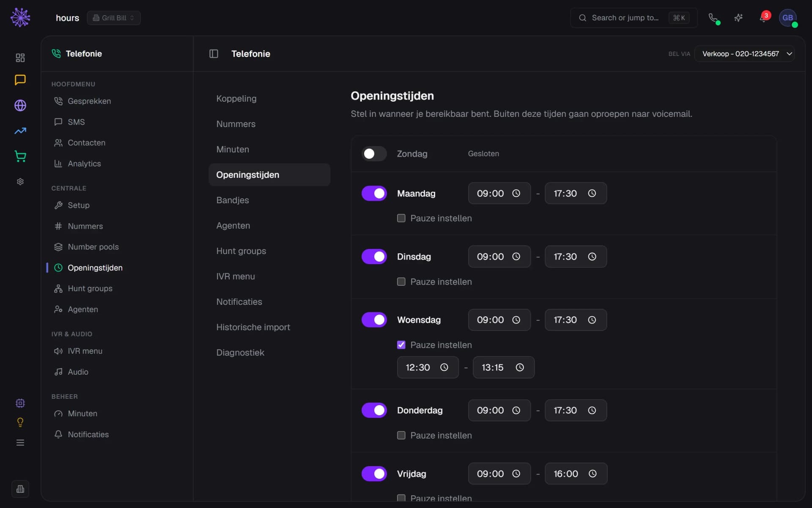Open the phone dialer icon in header

713,18
